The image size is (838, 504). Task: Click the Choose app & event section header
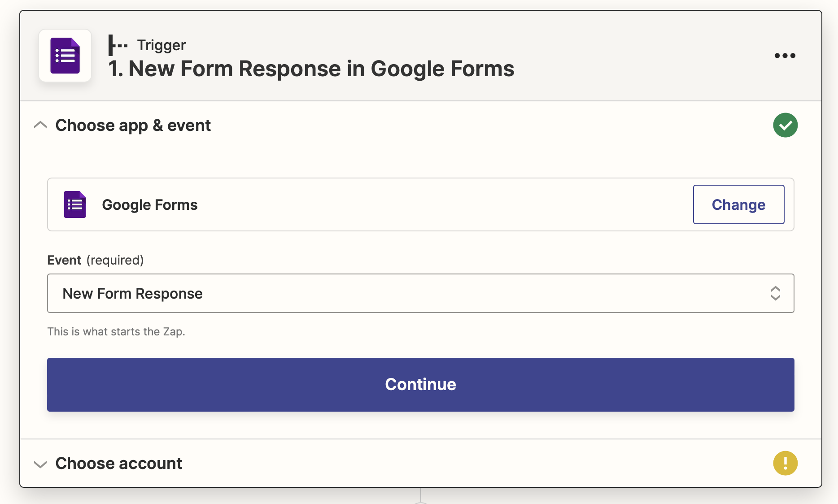(x=133, y=126)
